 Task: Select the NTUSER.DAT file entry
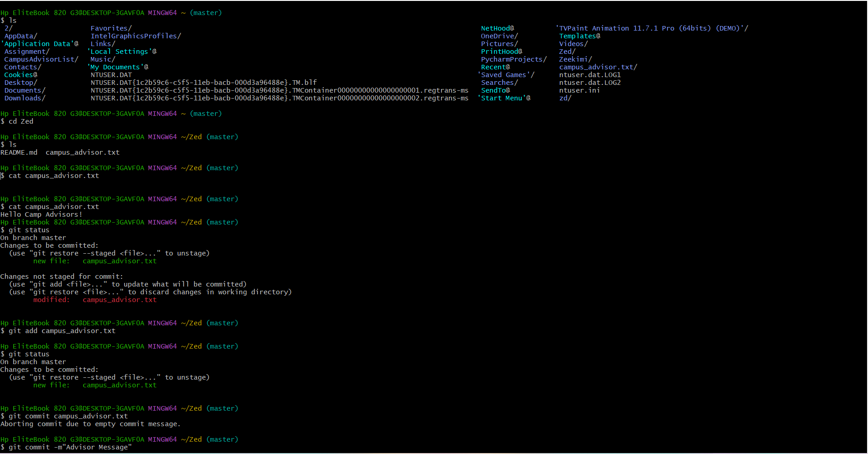click(x=110, y=74)
